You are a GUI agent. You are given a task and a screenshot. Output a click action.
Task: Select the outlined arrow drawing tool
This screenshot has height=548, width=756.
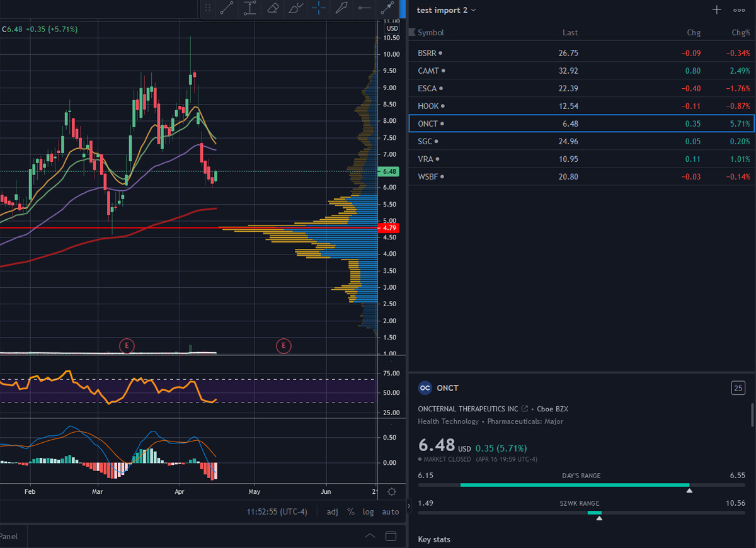pyautogui.click(x=341, y=8)
